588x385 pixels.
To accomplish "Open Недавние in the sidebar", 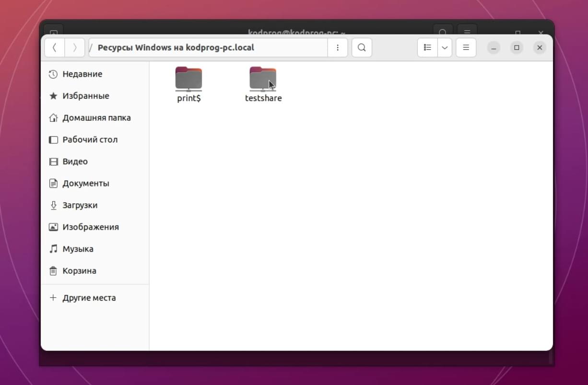I will point(95,74).
